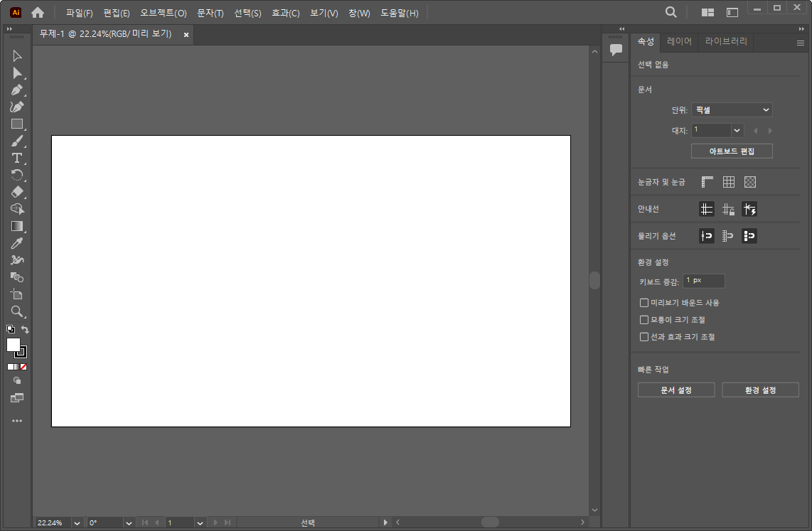Go to the Home screen
The height and width of the screenshot is (531, 812).
pos(37,12)
